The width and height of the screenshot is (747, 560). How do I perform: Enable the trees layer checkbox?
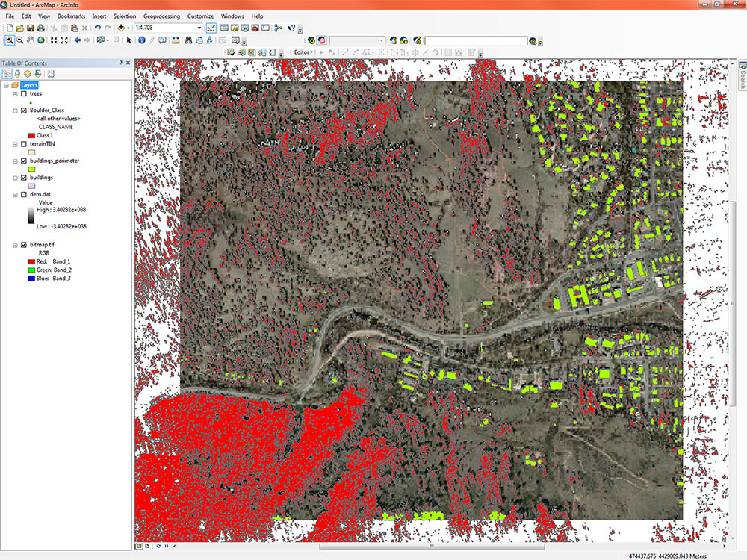coord(24,94)
